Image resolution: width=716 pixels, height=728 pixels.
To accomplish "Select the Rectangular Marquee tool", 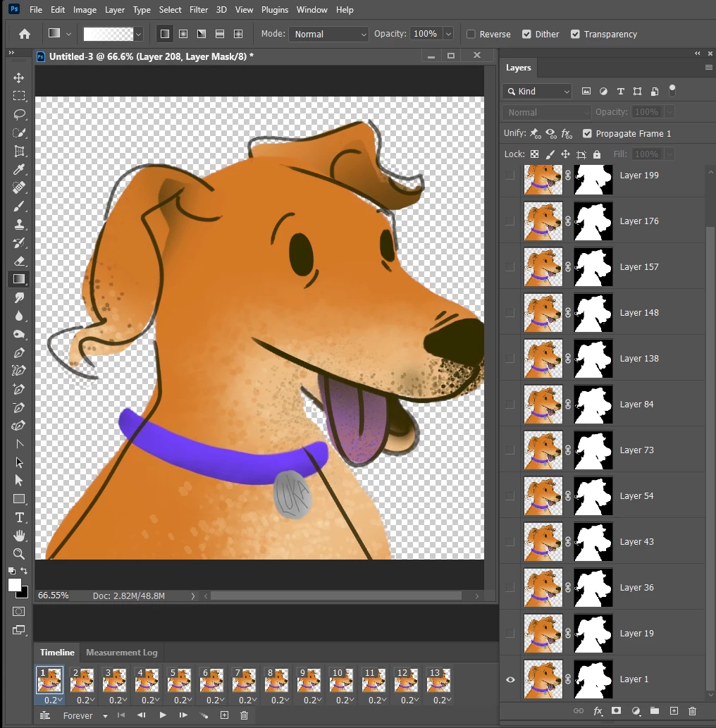I will tap(19, 96).
